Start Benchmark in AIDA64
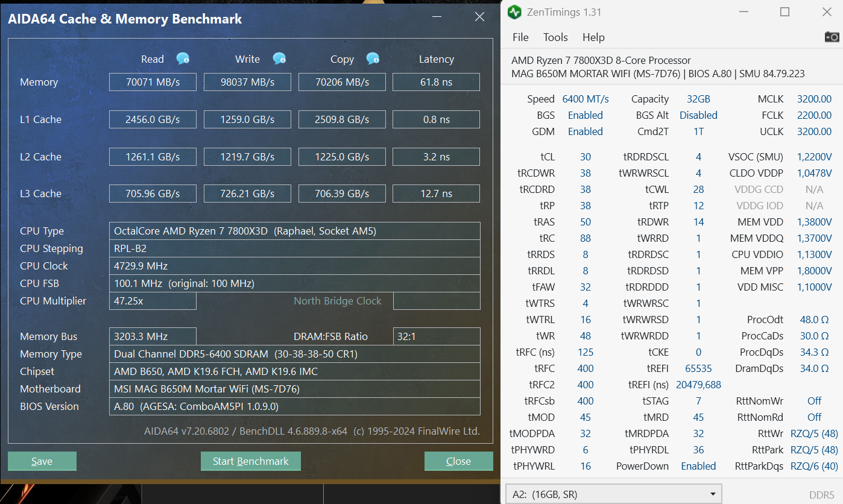The width and height of the screenshot is (843, 504). pyautogui.click(x=251, y=461)
